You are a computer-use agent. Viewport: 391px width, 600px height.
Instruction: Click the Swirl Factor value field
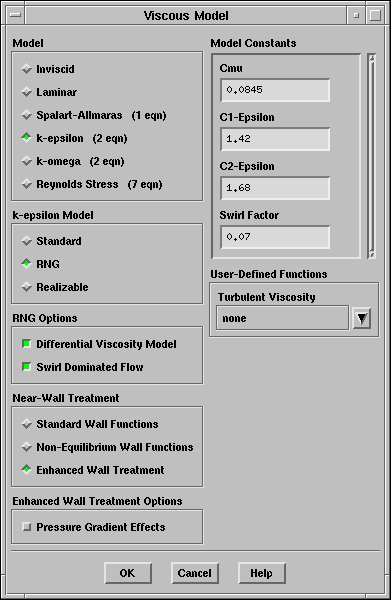275,237
